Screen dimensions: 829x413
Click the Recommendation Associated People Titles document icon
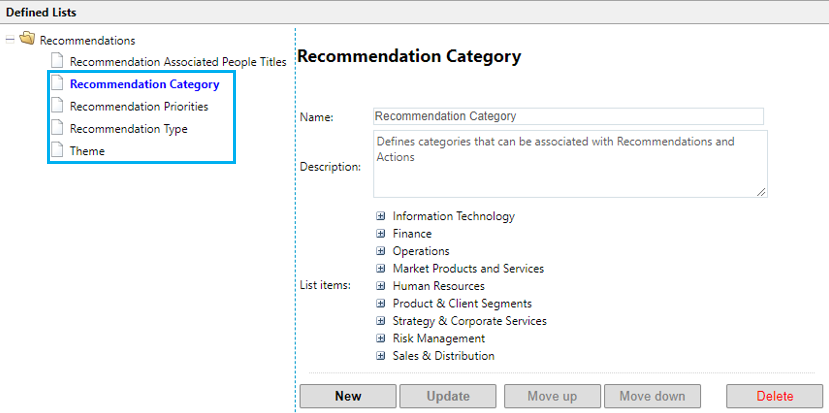pyautogui.click(x=57, y=62)
